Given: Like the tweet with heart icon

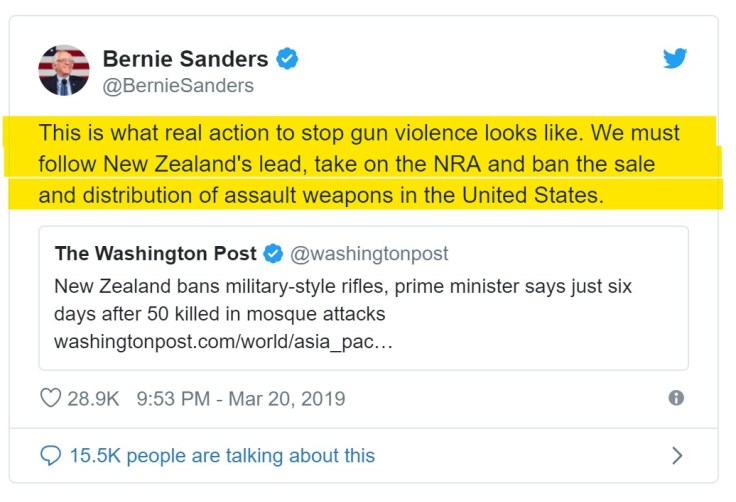Looking at the screenshot, I should coord(50,398).
